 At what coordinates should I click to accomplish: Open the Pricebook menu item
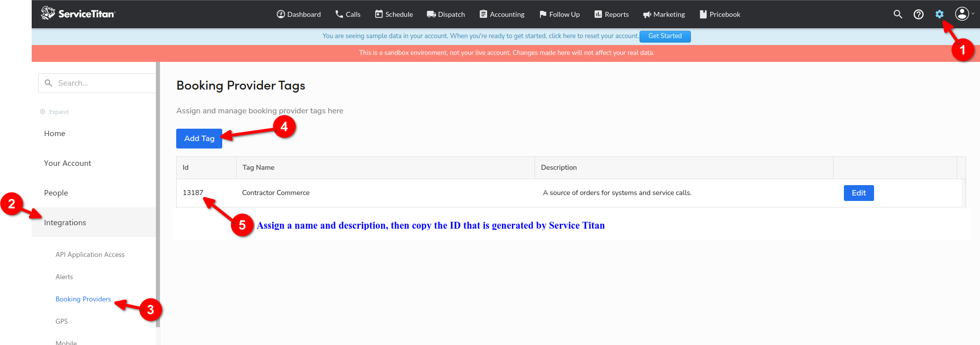point(720,14)
